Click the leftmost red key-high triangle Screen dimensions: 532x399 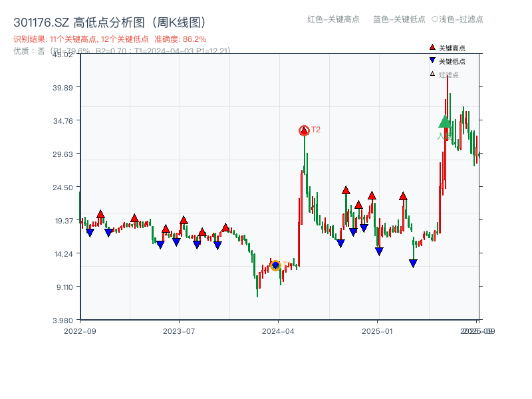pyautogui.click(x=100, y=214)
